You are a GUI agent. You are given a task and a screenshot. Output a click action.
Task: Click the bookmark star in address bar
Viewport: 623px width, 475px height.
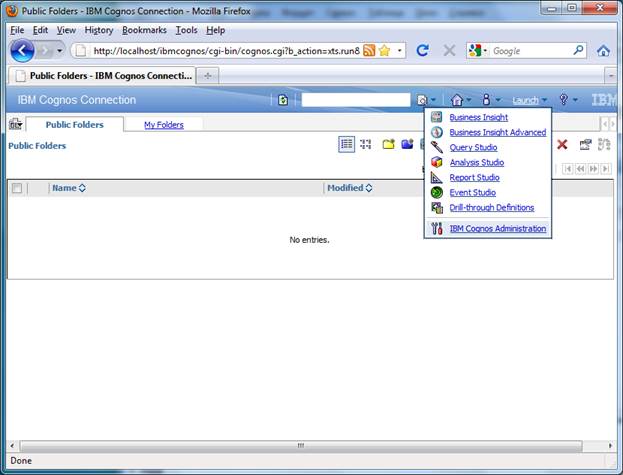[x=384, y=51]
